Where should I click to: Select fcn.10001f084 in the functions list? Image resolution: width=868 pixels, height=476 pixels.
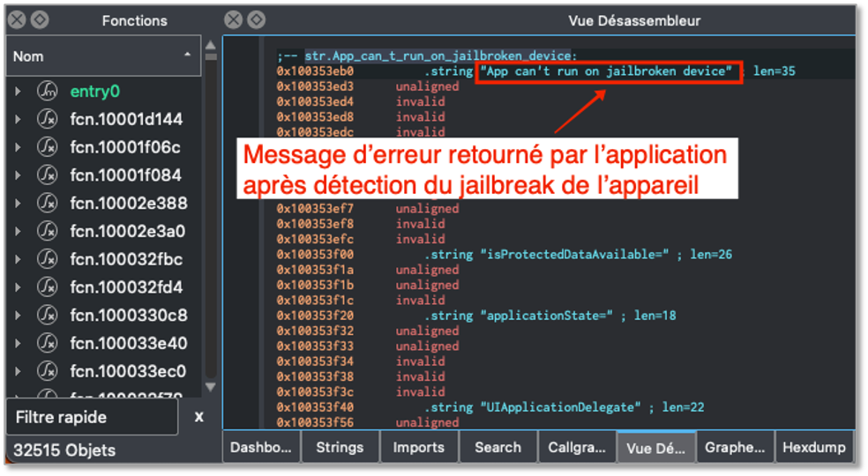coord(125,175)
